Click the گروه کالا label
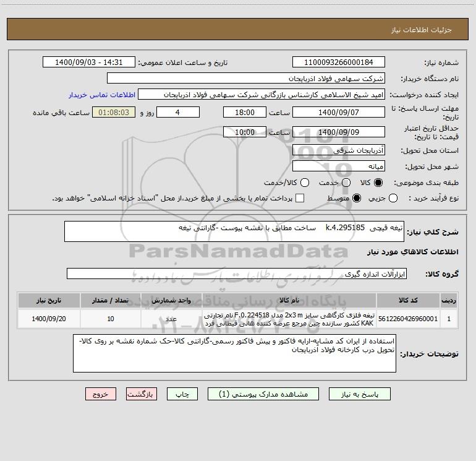 pyautogui.click(x=442, y=274)
